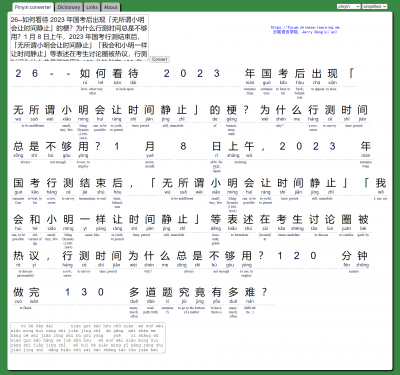
Task: Click the pinyin output text area
Action: [88, 338]
